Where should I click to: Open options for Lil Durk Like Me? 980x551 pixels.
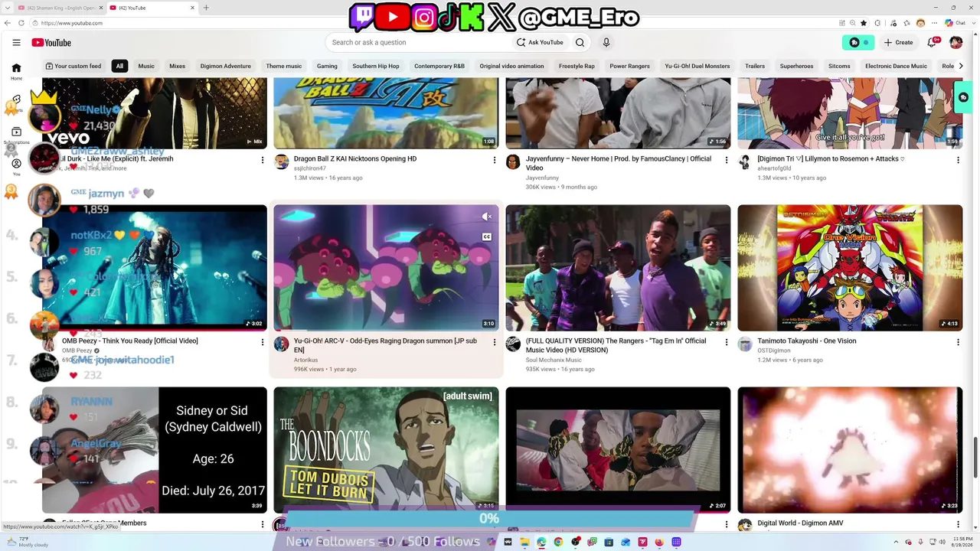[263, 160]
